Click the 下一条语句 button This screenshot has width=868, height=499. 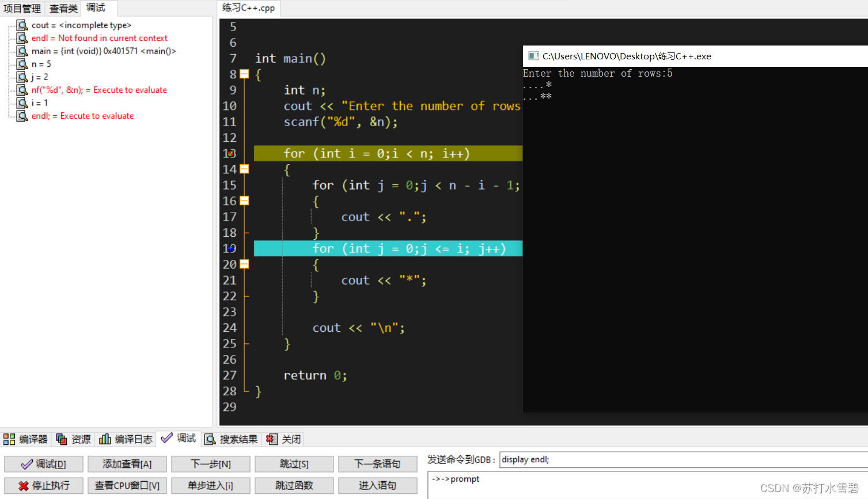tap(378, 464)
